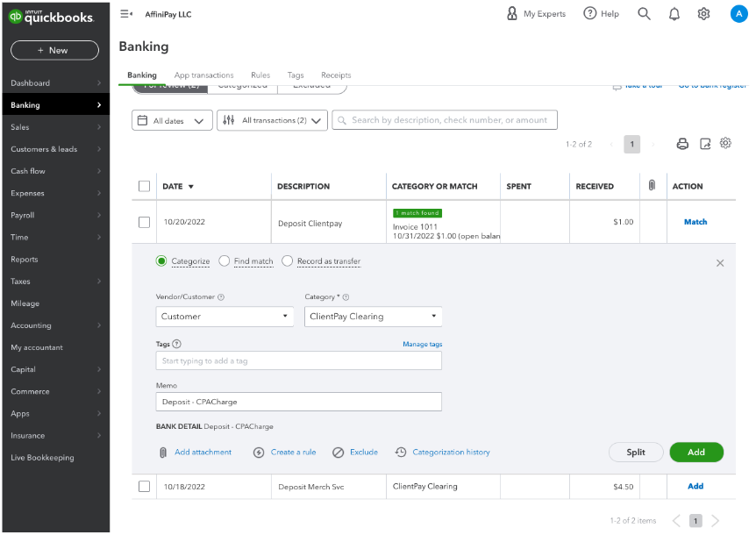Click the Tags input field

coord(298,361)
